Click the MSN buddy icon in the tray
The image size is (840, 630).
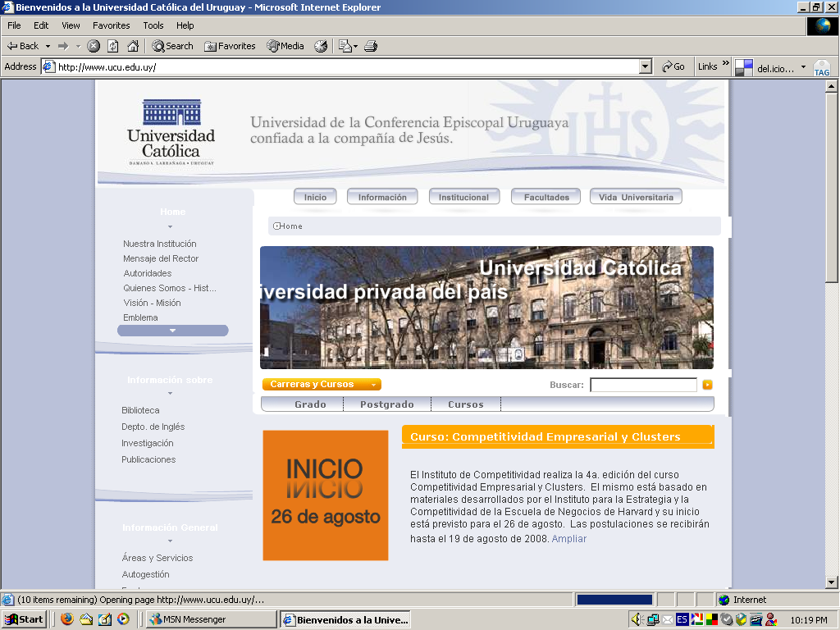[771, 620]
